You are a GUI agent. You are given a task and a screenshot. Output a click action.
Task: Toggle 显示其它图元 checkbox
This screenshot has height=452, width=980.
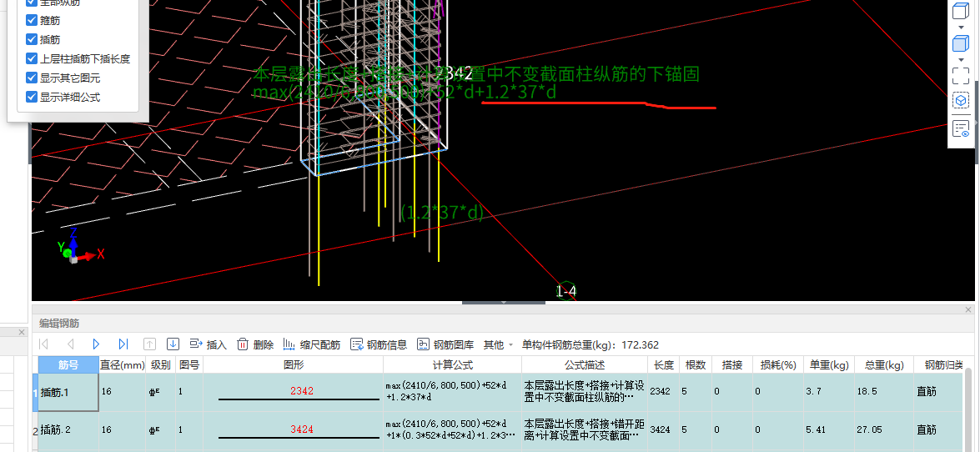(x=32, y=78)
